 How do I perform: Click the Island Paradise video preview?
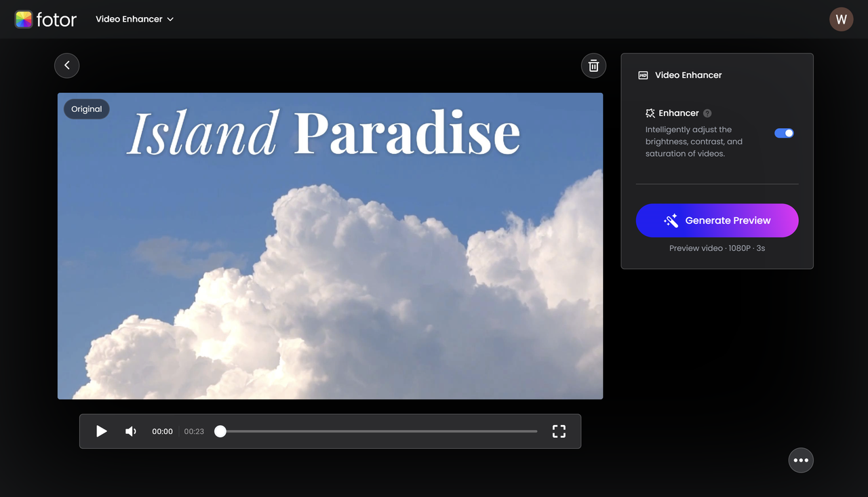click(330, 245)
